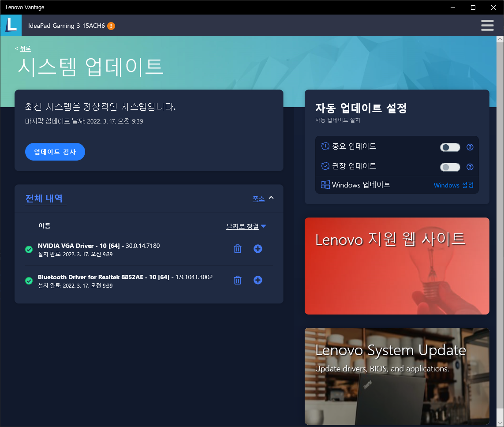Click the 권장 업데이트 icon
The height and width of the screenshot is (427, 504).
tap(325, 166)
